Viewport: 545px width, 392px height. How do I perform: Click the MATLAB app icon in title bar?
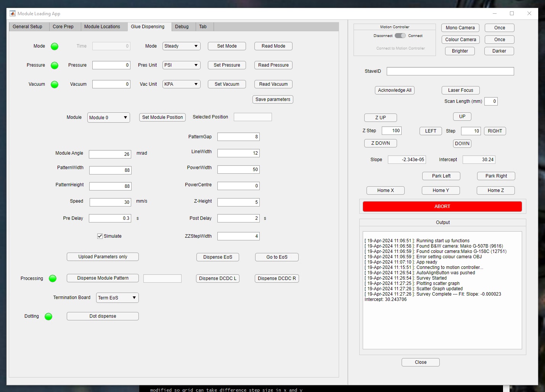pos(13,13)
